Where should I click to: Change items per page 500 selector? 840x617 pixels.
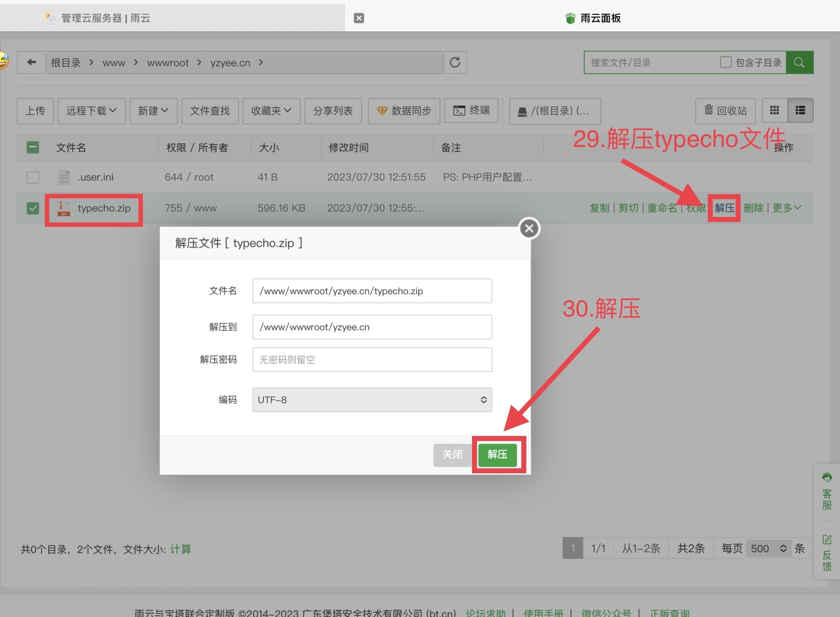[768, 549]
